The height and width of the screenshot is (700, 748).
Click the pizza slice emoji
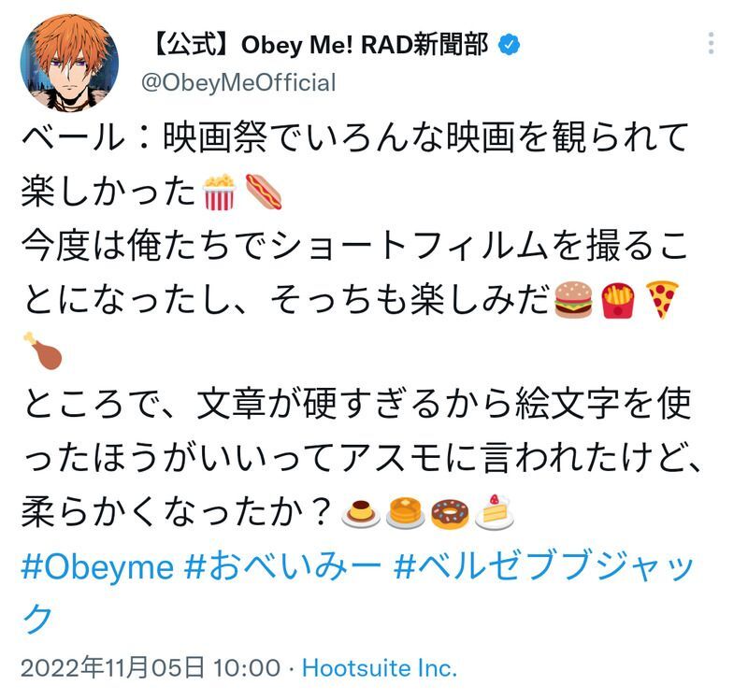[662, 299]
